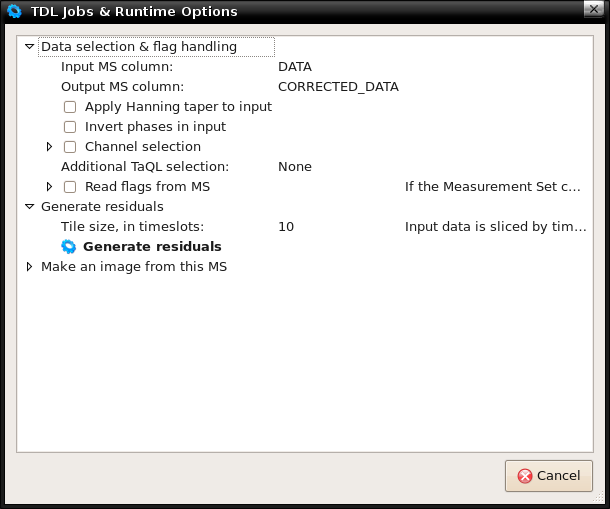Edit tile size value 10
Viewport: 610px width, 509px height.
click(x=286, y=227)
